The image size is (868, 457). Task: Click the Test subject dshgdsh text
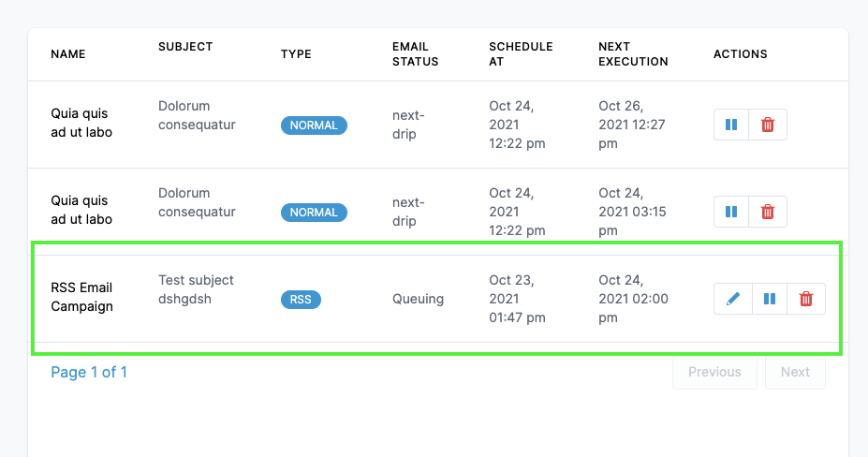(196, 288)
